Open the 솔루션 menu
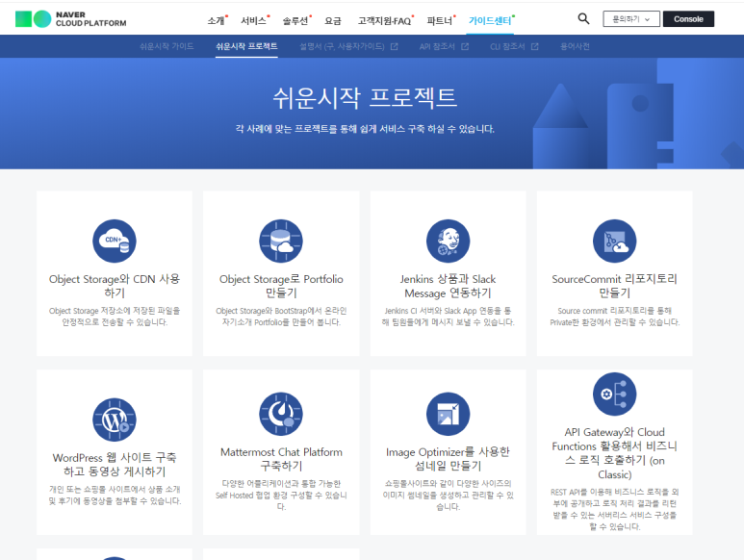The height and width of the screenshot is (560, 744). (x=296, y=21)
